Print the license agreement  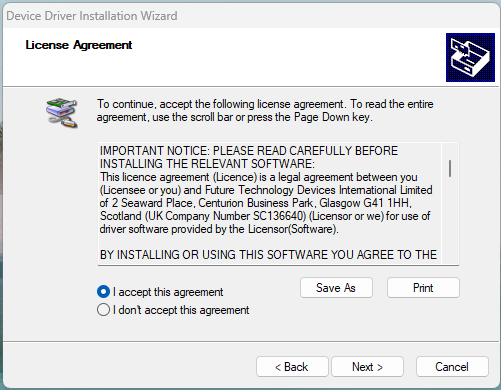[x=423, y=288]
